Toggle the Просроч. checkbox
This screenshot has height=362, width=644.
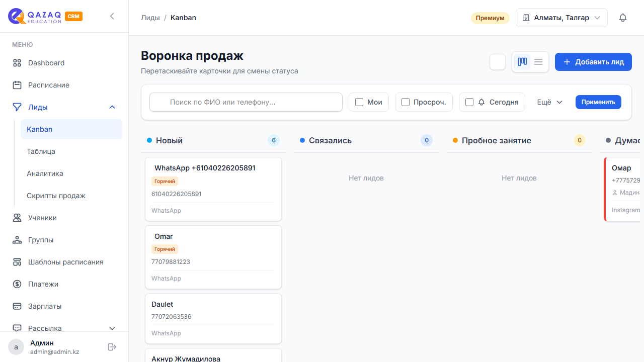tap(406, 102)
